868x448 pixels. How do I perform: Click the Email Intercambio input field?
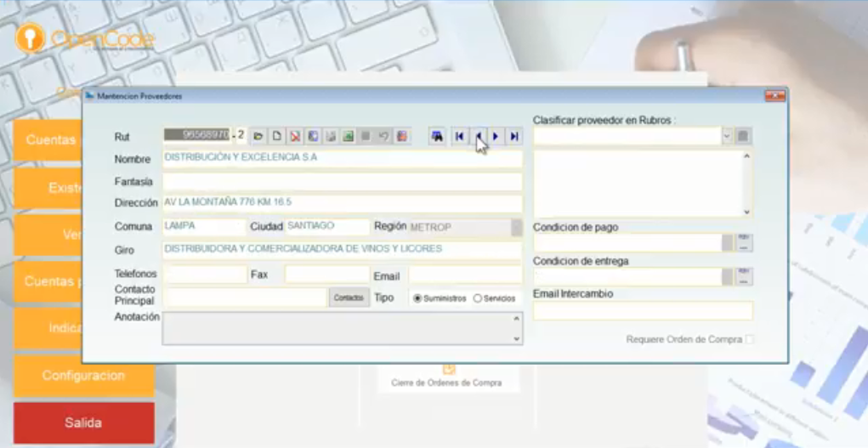point(643,310)
